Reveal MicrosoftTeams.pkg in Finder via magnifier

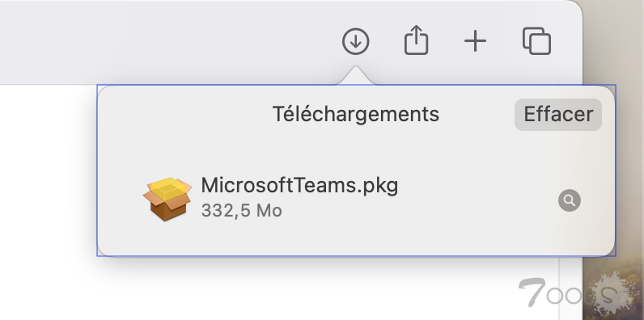pos(570,200)
